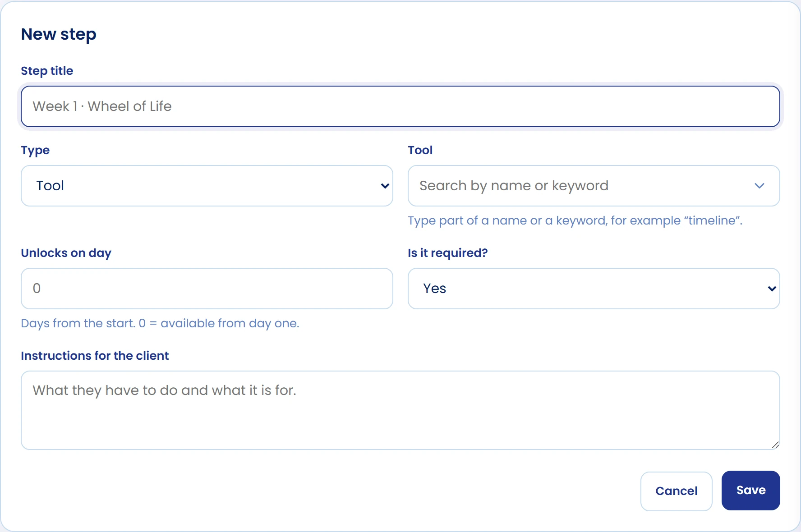Click the 'Tool' label above search box
Screen dimensions: 801x532
(x=420, y=150)
